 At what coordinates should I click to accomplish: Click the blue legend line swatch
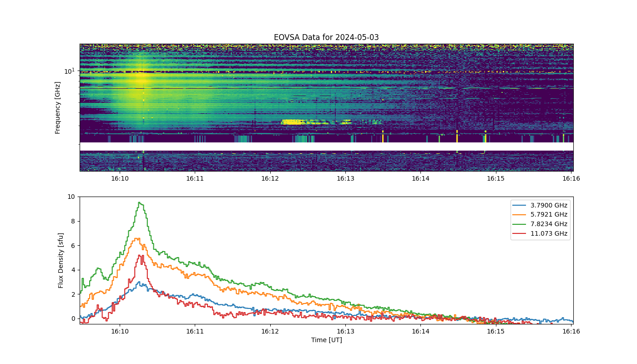[521, 205]
